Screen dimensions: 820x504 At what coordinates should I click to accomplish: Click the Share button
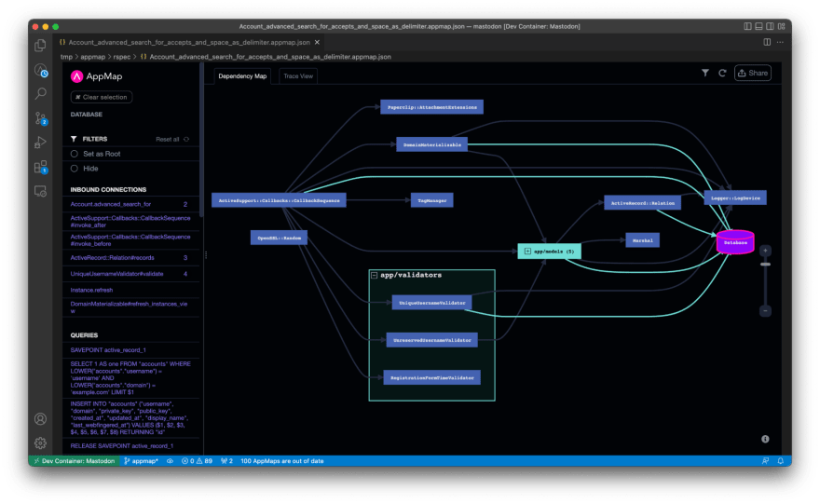coord(753,74)
